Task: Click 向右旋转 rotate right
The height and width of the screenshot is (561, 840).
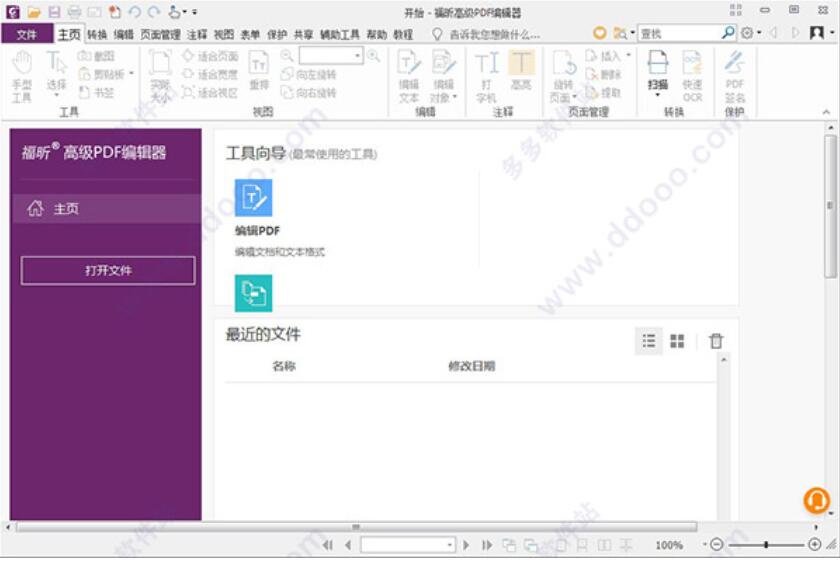Action: 309,93
